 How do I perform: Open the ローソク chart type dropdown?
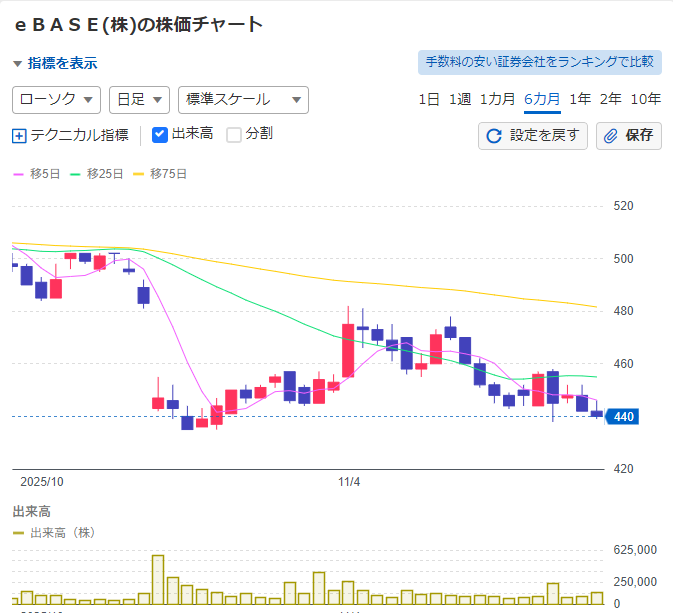(x=56, y=100)
